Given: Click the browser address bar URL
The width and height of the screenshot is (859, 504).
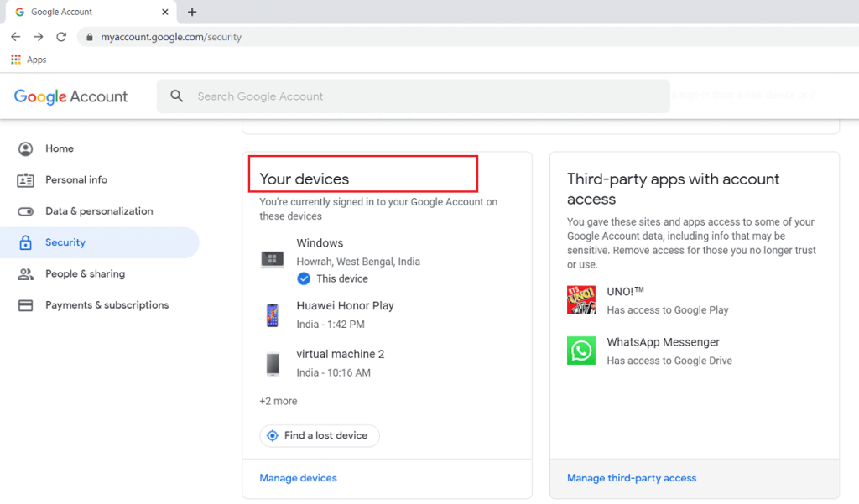Looking at the screenshot, I should (171, 37).
